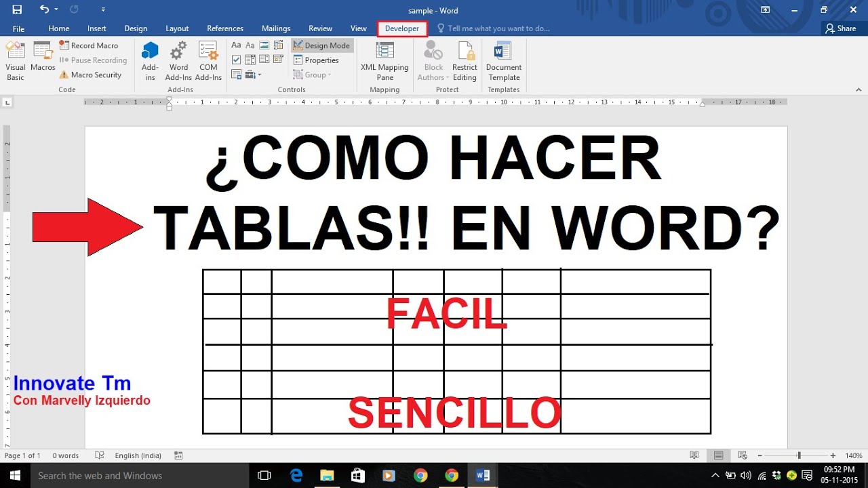Toggle Design Mode
Viewport: 868px width, 488px height.
323,45
